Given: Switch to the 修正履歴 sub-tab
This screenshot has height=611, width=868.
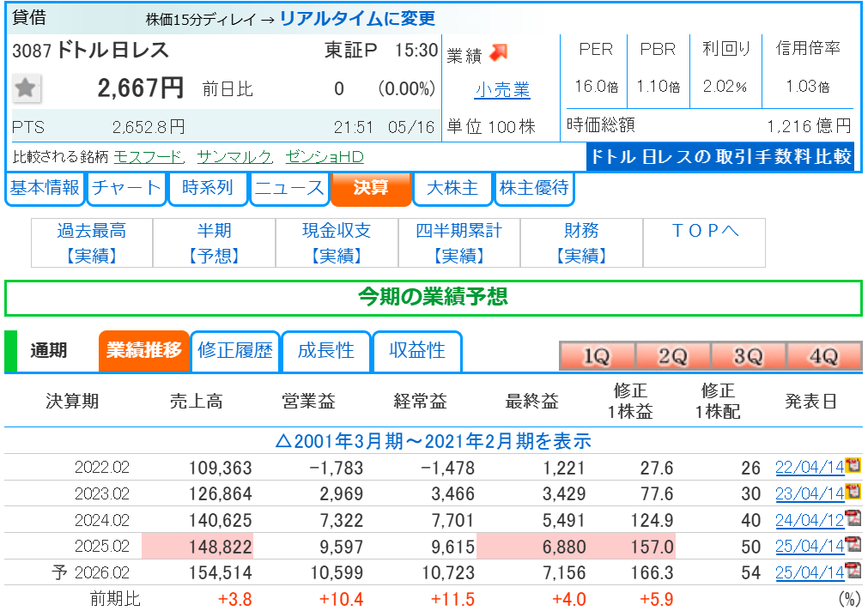Looking at the screenshot, I should [235, 351].
